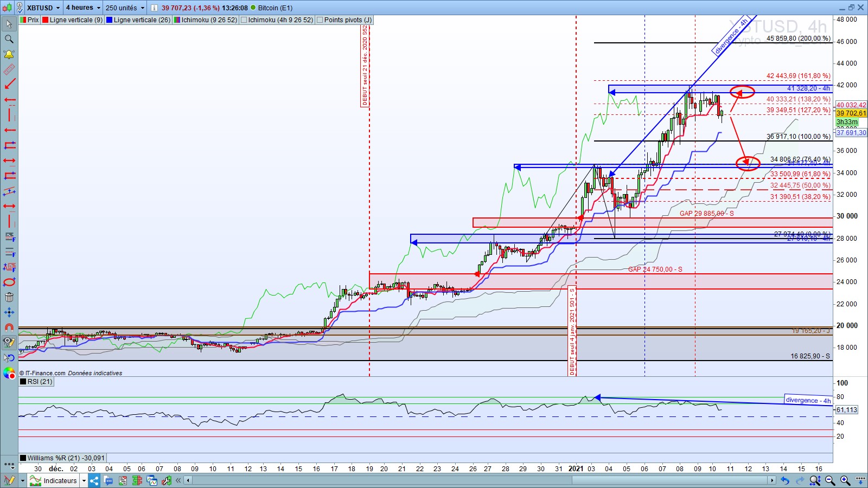The image size is (868, 488).
Task: Click the 40 032,42 price axis label
Action: [x=851, y=105]
